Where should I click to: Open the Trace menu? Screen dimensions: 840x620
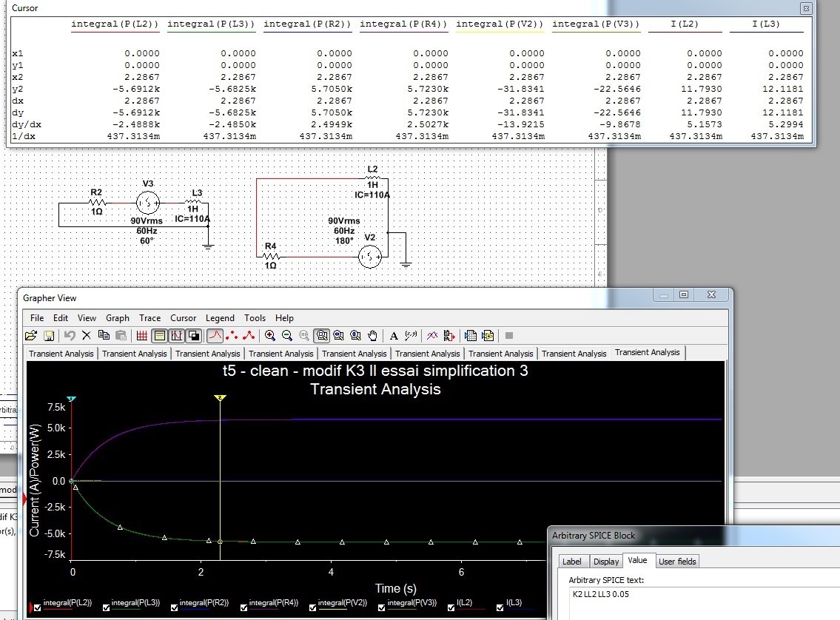click(x=150, y=318)
